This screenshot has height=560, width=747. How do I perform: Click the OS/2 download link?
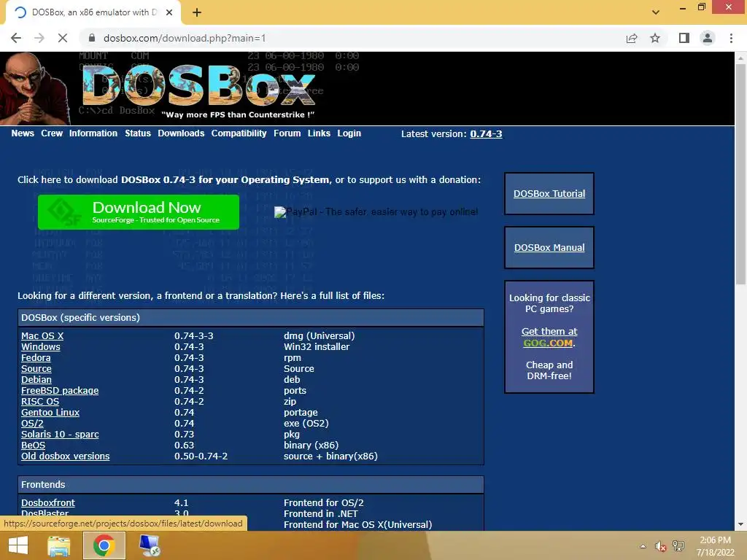click(x=32, y=424)
